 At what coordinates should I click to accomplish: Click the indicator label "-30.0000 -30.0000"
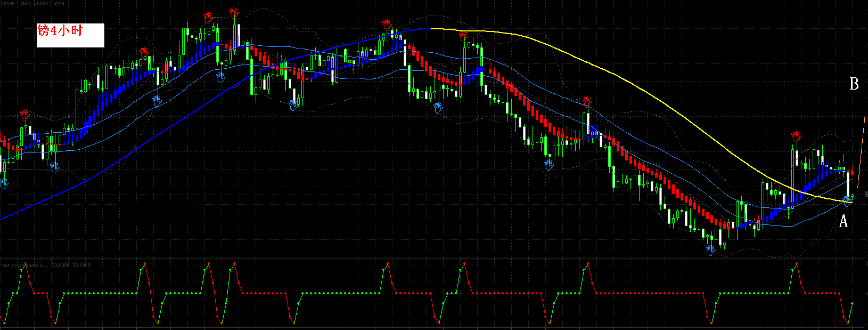71,265
